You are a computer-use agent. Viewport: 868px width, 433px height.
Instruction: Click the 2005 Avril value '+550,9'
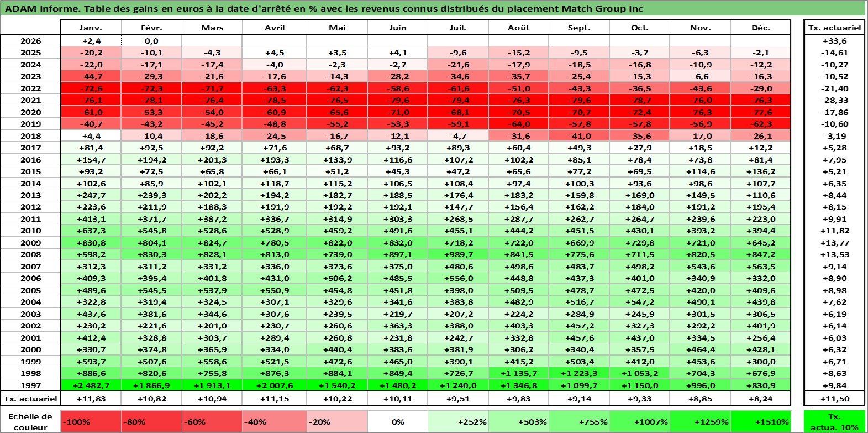tap(275, 290)
